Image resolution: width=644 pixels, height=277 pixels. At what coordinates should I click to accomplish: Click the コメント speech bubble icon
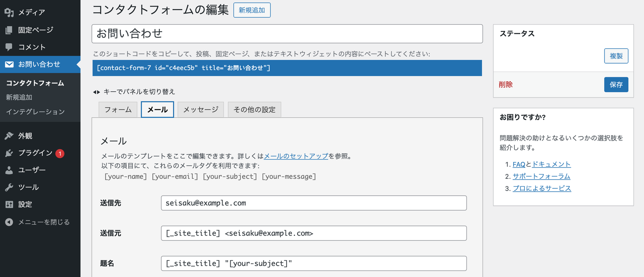pyautogui.click(x=9, y=47)
